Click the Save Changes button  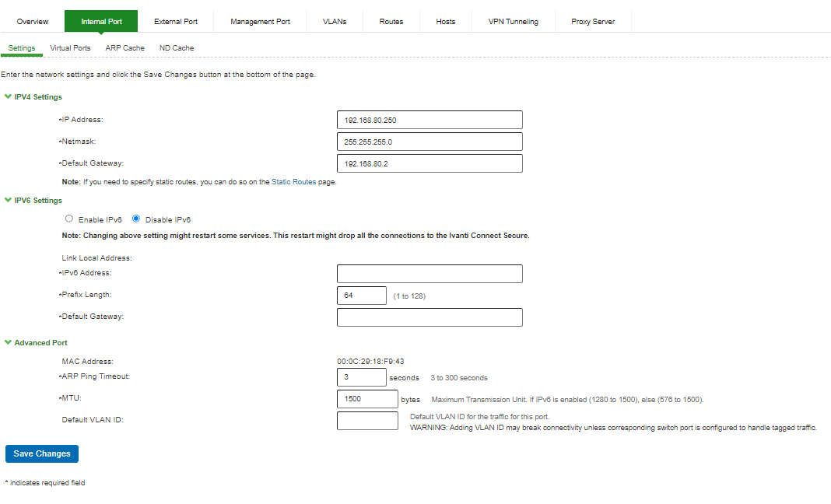tap(42, 453)
